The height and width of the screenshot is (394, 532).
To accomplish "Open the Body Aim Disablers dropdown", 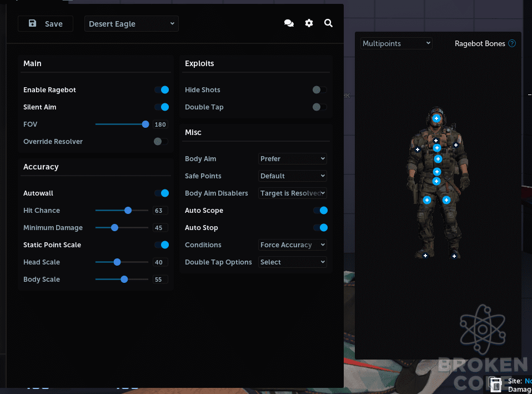I will [x=293, y=193].
